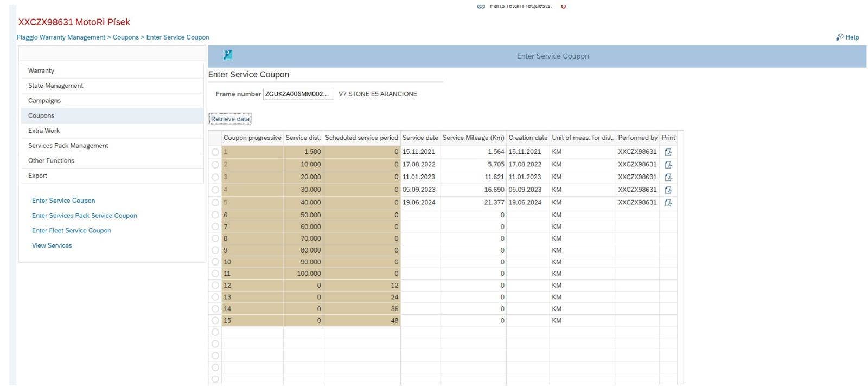Print coupon dated 11.01.2023
The image size is (868, 388).
click(x=668, y=177)
